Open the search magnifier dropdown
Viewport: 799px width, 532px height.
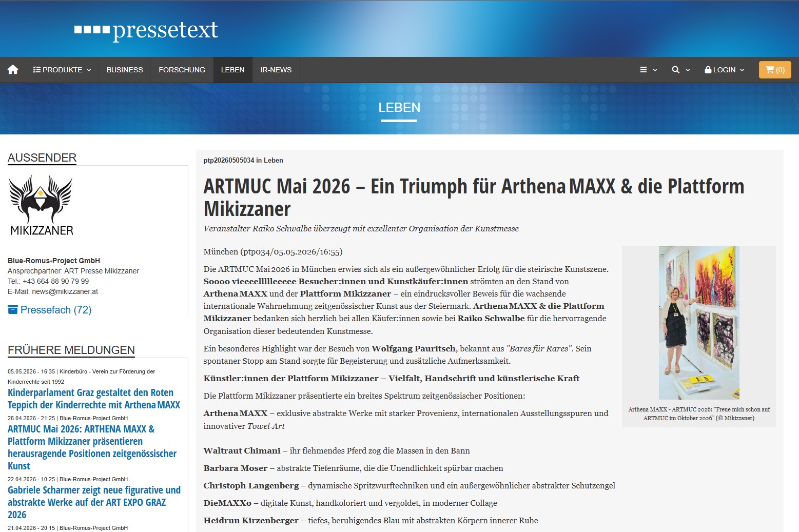(x=680, y=70)
